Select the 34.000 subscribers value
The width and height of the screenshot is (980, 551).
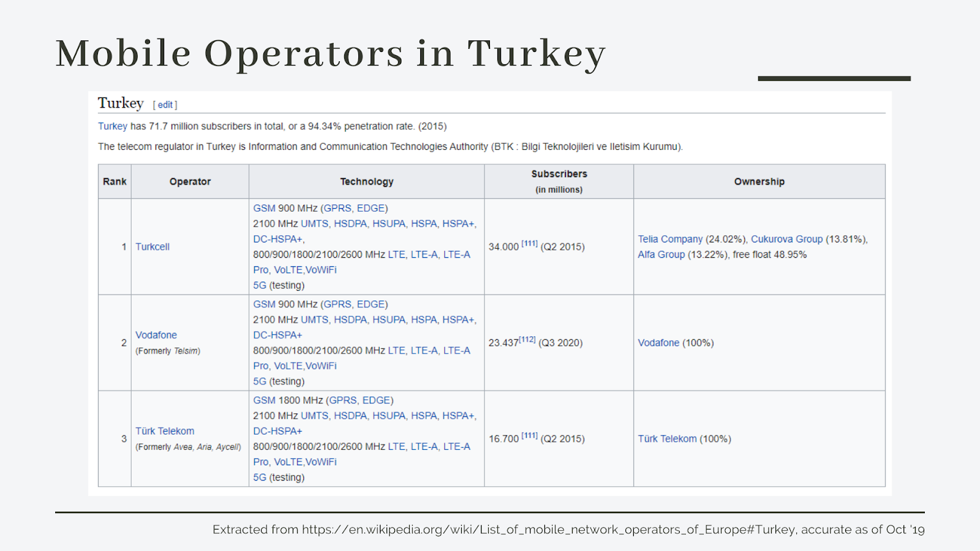tap(503, 247)
